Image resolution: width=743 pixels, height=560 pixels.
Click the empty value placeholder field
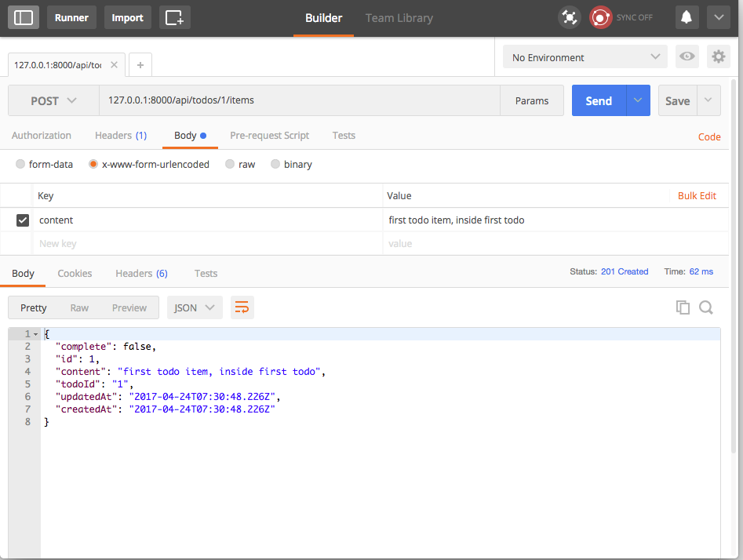pos(555,243)
